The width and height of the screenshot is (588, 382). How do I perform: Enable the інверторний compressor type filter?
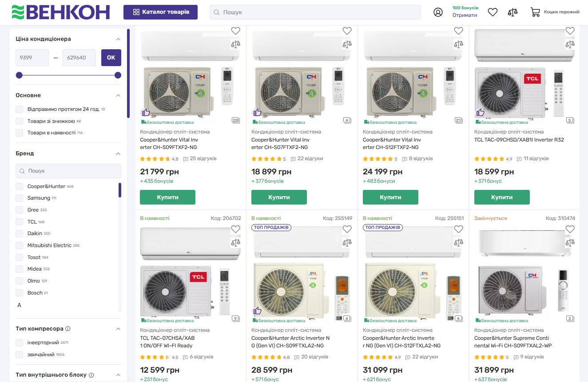[19, 343]
